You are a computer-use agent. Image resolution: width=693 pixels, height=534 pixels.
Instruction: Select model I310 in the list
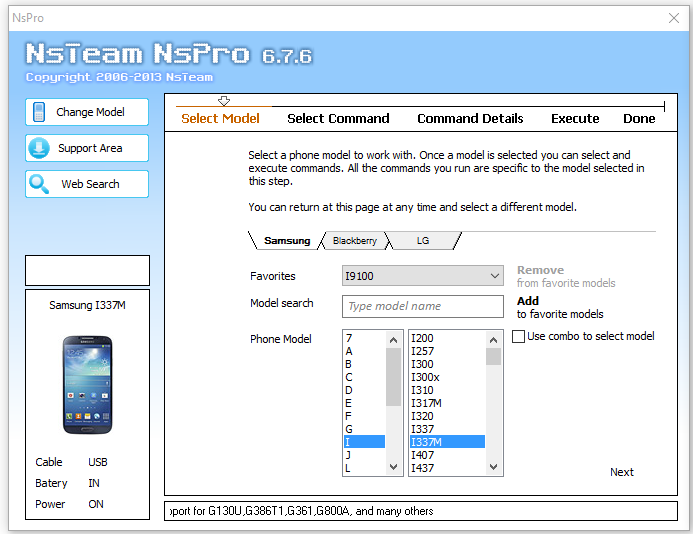[447, 390]
